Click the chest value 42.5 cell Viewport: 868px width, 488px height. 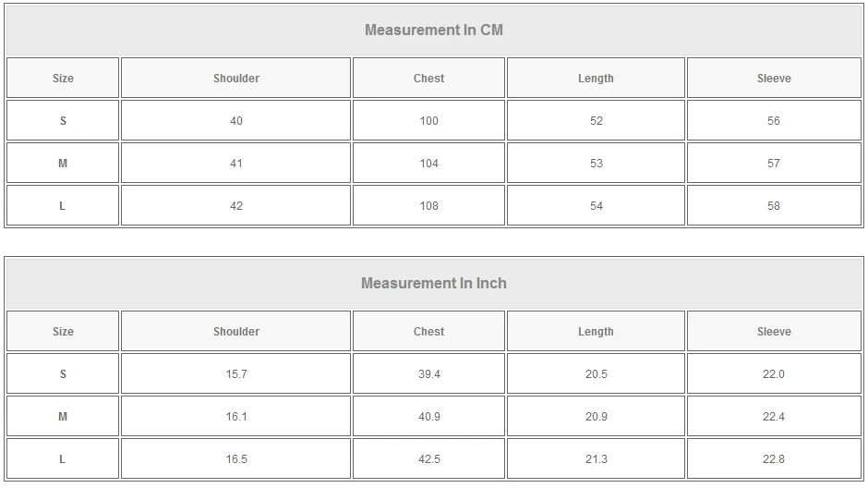428,459
